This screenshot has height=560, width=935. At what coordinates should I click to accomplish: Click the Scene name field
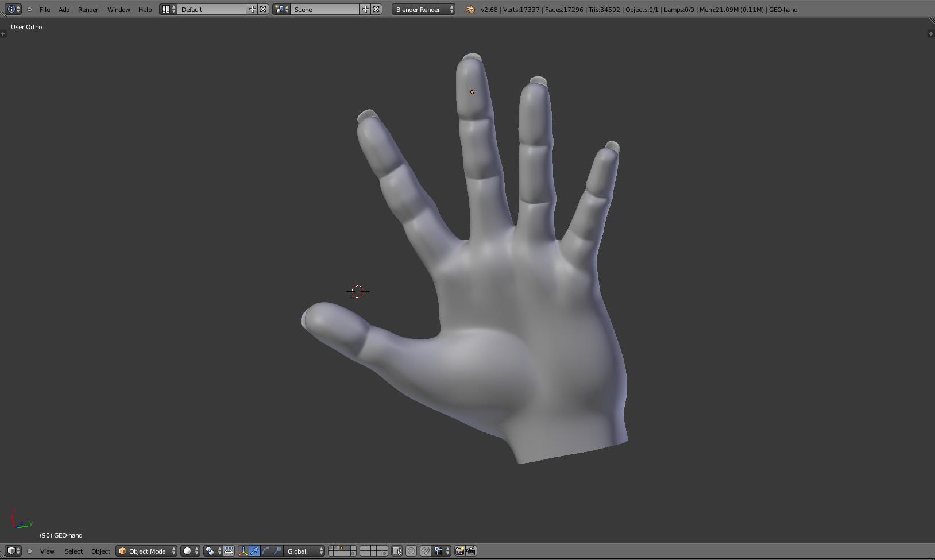click(x=324, y=10)
